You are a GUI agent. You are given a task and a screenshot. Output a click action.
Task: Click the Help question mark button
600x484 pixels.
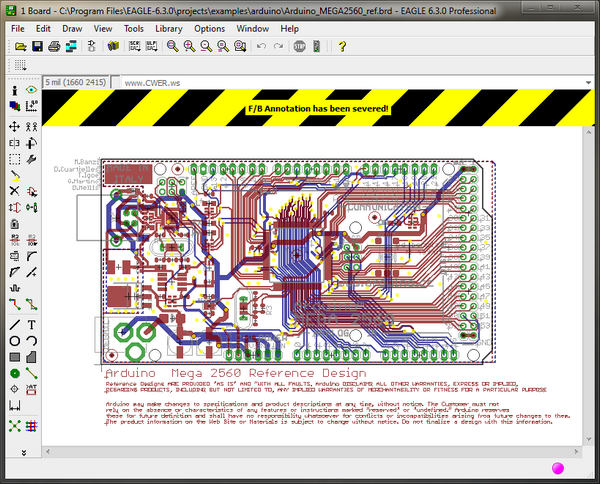(341, 47)
